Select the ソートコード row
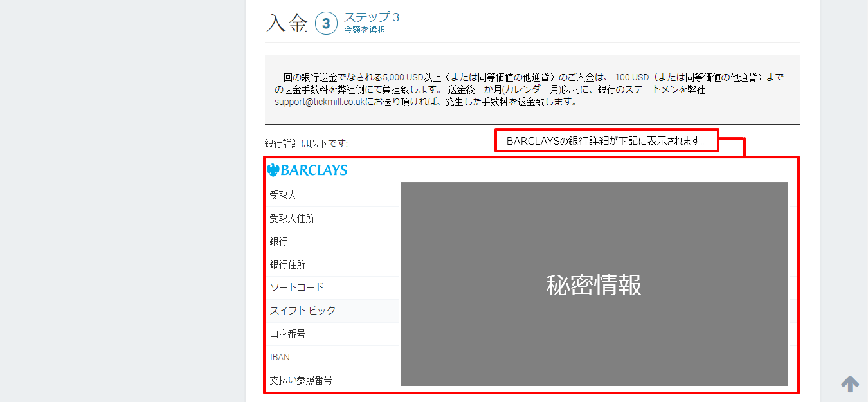Screen dimensions: 868x402 point(297,288)
